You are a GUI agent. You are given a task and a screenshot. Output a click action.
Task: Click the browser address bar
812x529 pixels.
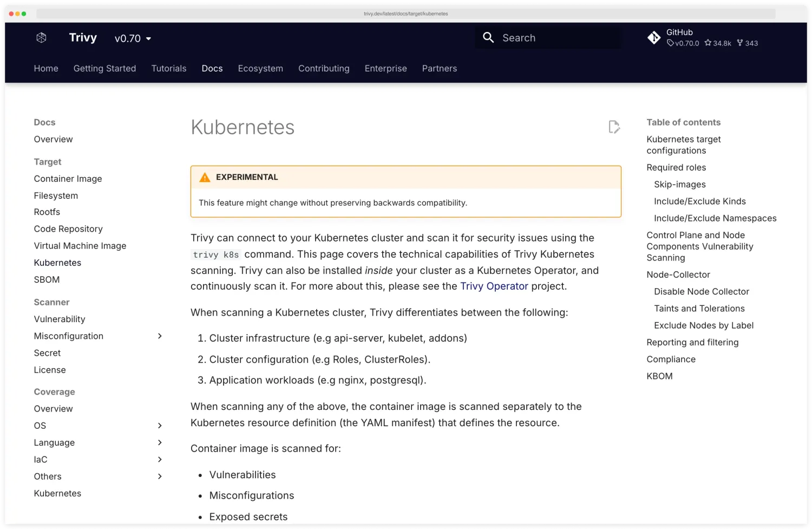(406, 14)
